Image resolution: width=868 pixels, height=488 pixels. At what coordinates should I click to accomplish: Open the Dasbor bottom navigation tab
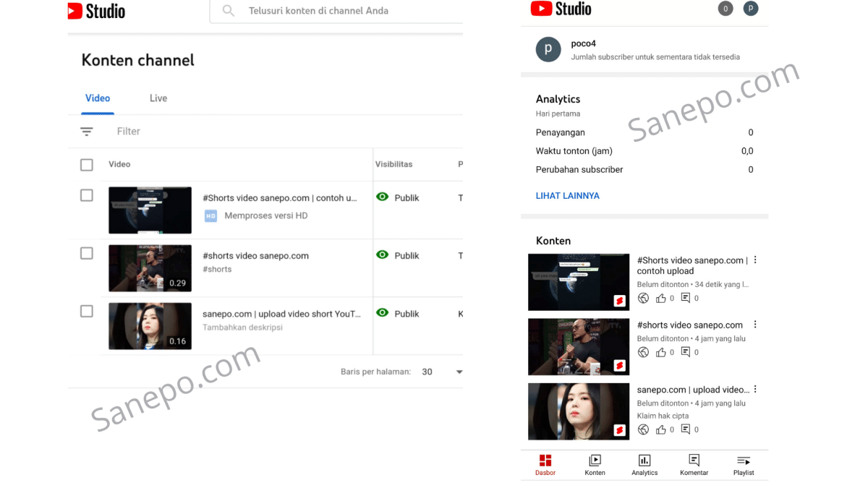[x=545, y=465]
